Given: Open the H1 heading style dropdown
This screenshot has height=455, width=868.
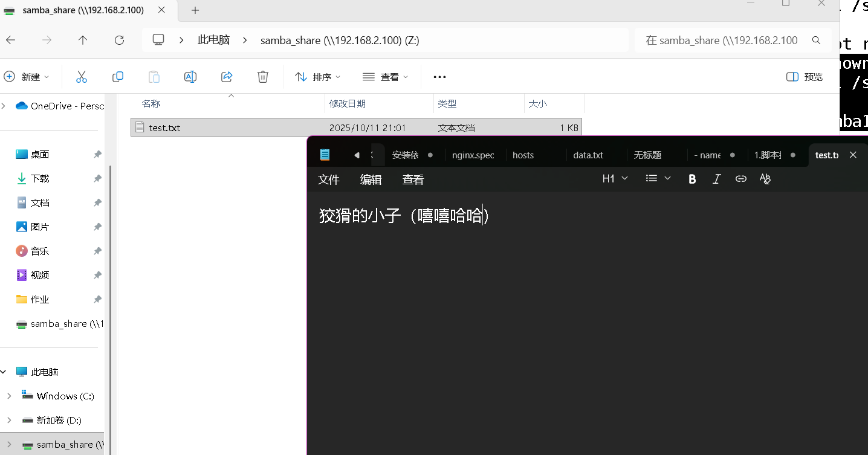Looking at the screenshot, I should pos(614,178).
